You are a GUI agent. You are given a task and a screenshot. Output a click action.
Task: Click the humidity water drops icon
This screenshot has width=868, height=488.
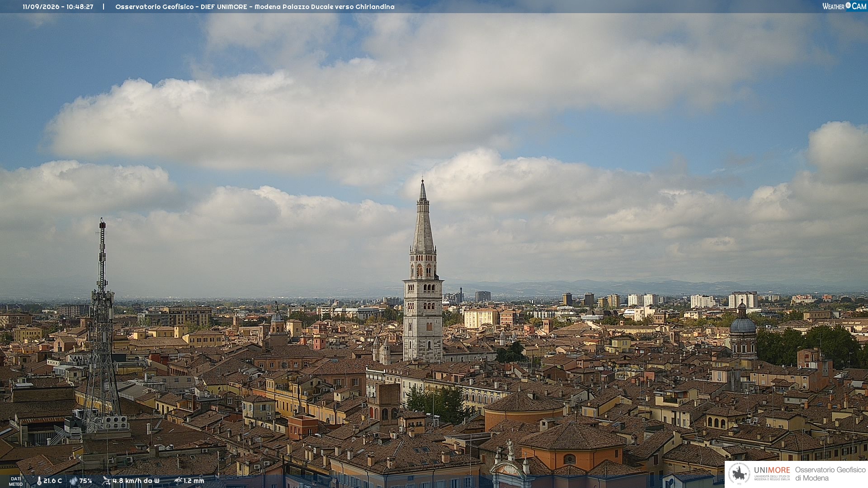pyautogui.click(x=73, y=481)
